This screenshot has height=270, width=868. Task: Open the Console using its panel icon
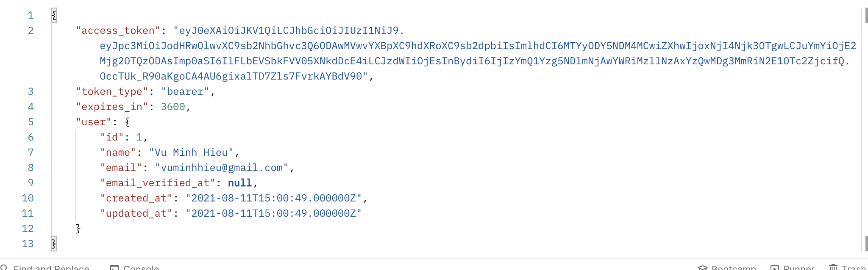tap(114, 267)
